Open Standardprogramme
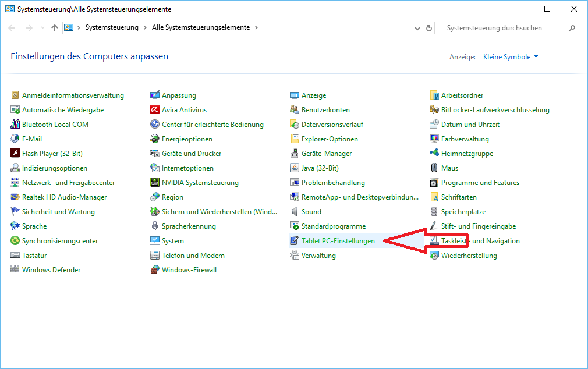This screenshot has width=588, height=369. pyautogui.click(x=334, y=226)
